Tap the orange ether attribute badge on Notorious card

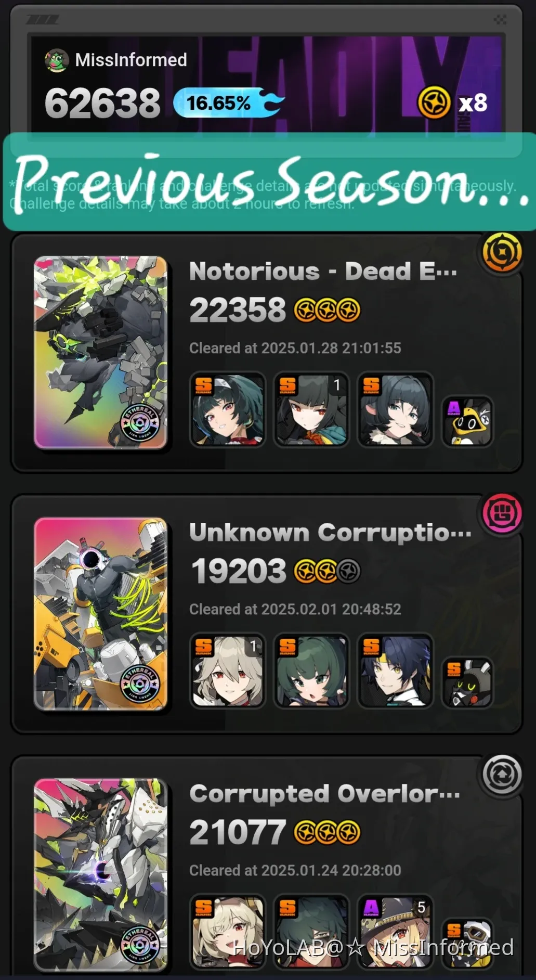[502, 253]
